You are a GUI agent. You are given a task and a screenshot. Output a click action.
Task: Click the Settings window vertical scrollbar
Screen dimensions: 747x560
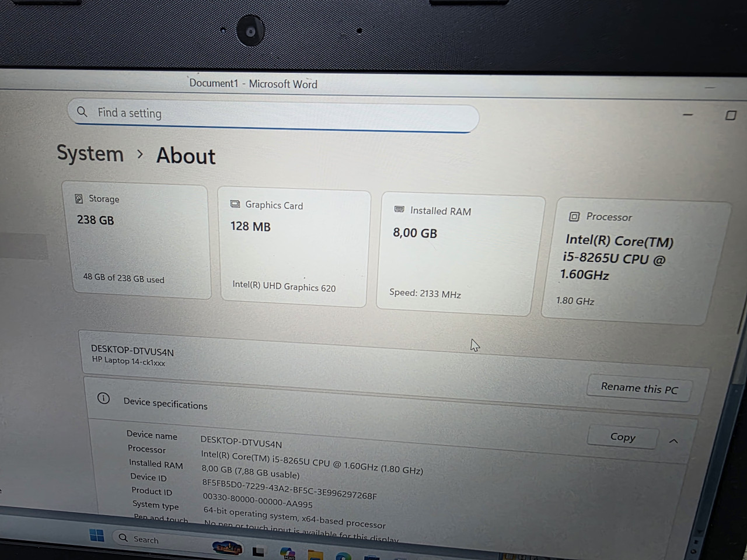pos(741,315)
